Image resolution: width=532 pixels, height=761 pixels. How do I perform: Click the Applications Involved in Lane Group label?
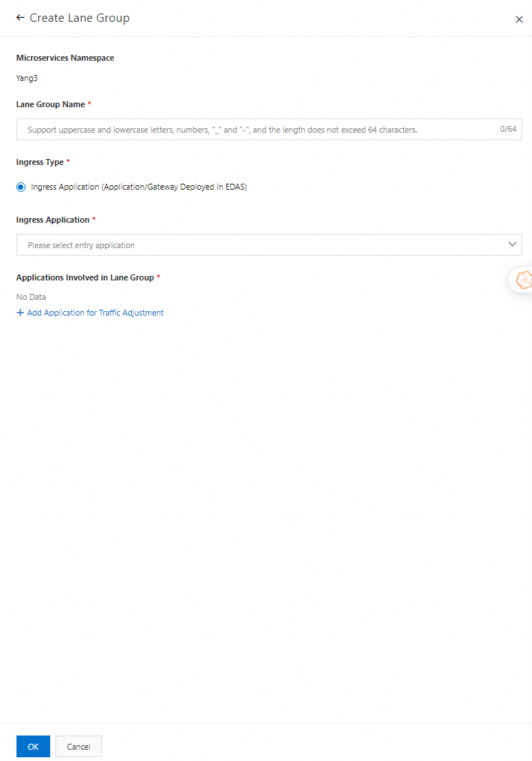[85, 277]
